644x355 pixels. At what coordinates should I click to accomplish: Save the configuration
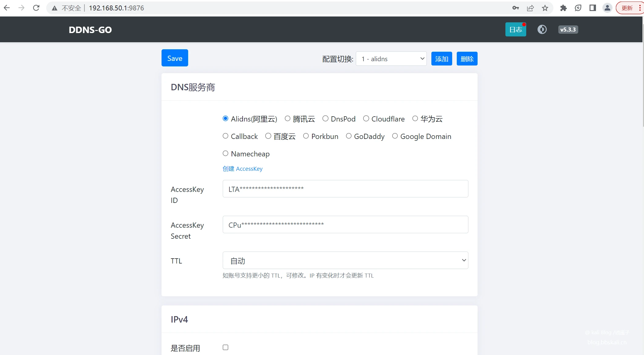coord(175,58)
